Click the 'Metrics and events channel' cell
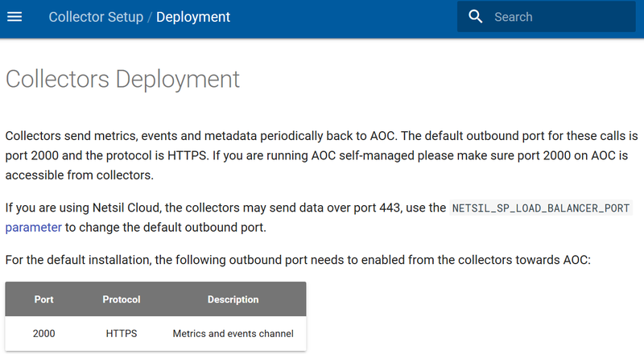The image size is (644, 354). click(x=233, y=333)
